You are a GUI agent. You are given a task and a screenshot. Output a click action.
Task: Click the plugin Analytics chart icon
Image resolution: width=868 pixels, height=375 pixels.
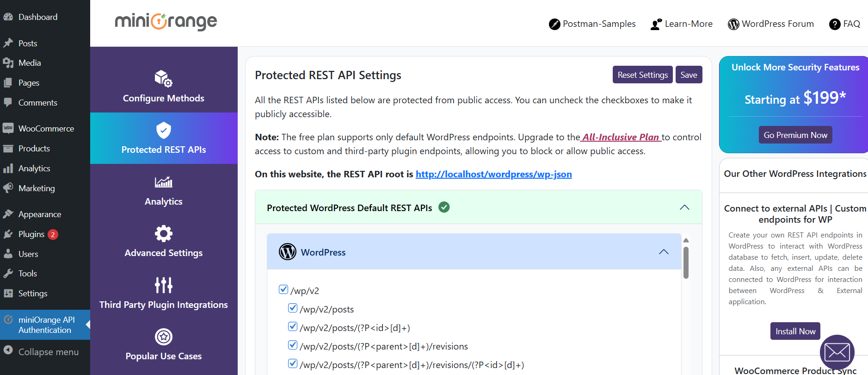pyautogui.click(x=164, y=182)
